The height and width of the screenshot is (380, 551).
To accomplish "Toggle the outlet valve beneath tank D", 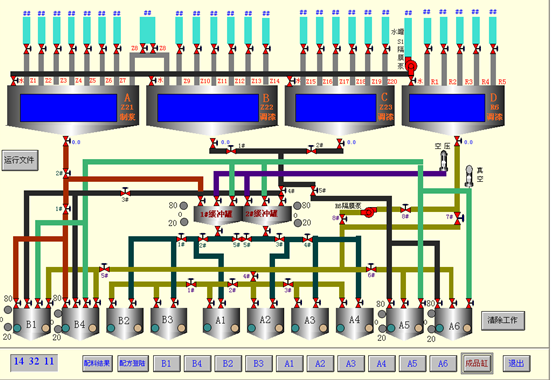I will click(x=457, y=141).
